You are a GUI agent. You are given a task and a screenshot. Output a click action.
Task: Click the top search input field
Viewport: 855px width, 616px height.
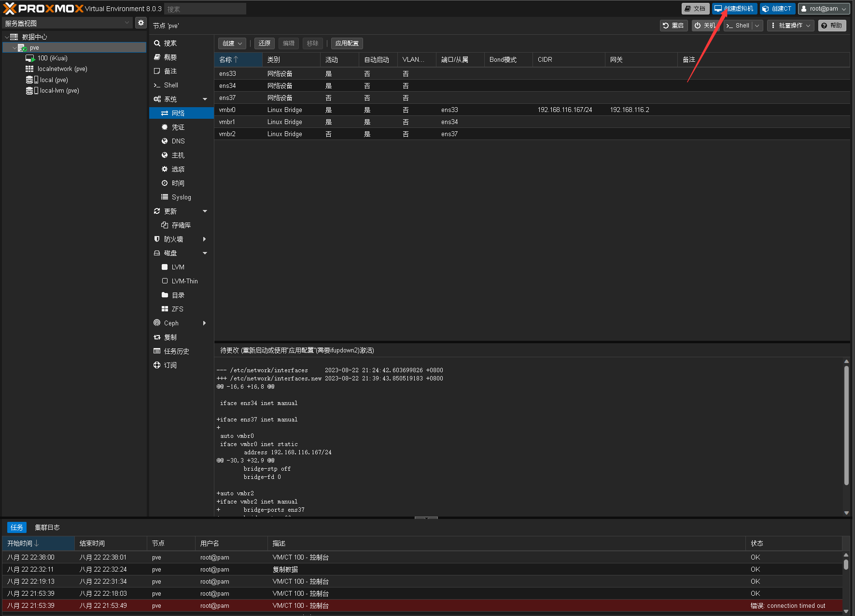point(205,9)
